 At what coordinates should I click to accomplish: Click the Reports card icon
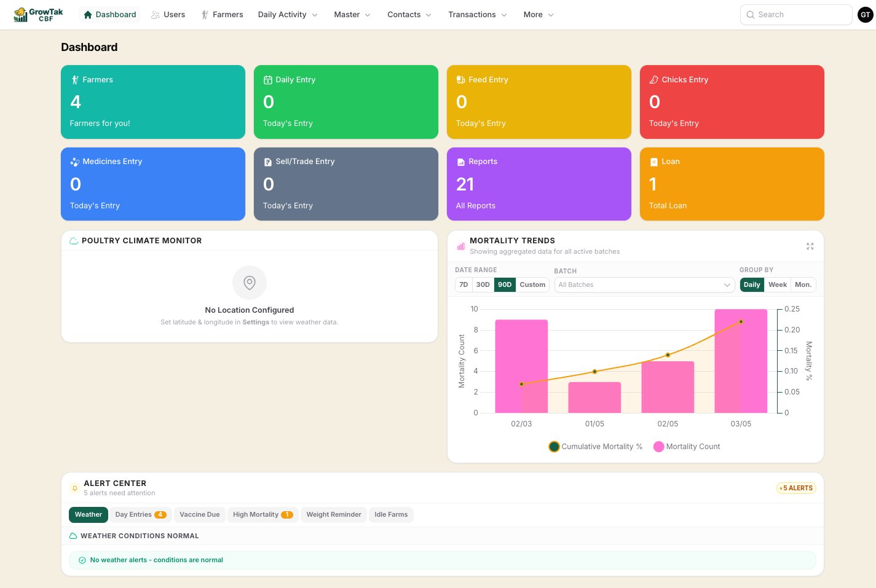click(461, 162)
